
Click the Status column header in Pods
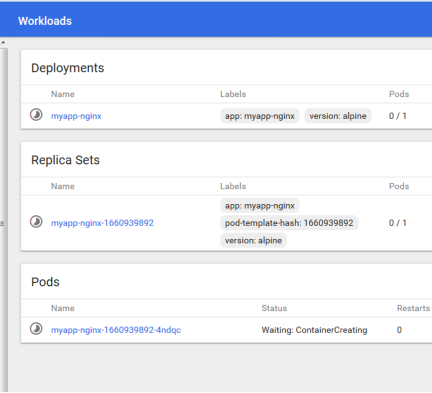point(274,308)
